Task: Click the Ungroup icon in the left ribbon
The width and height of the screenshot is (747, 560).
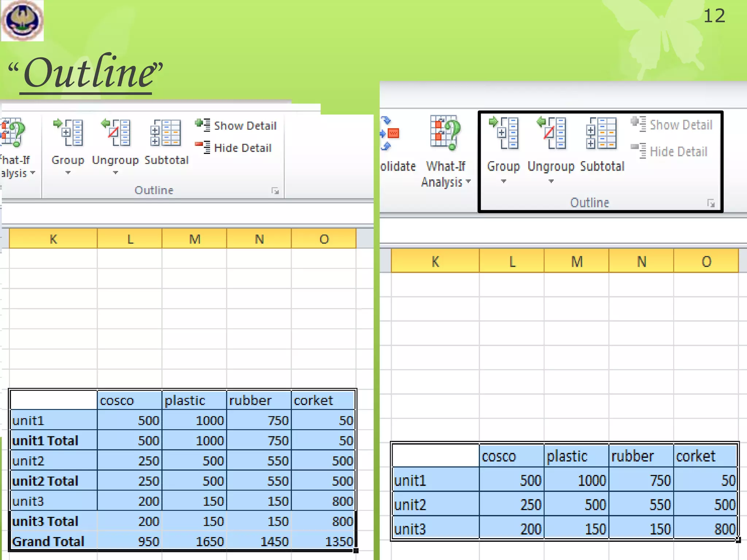Action: pyautogui.click(x=116, y=133)
